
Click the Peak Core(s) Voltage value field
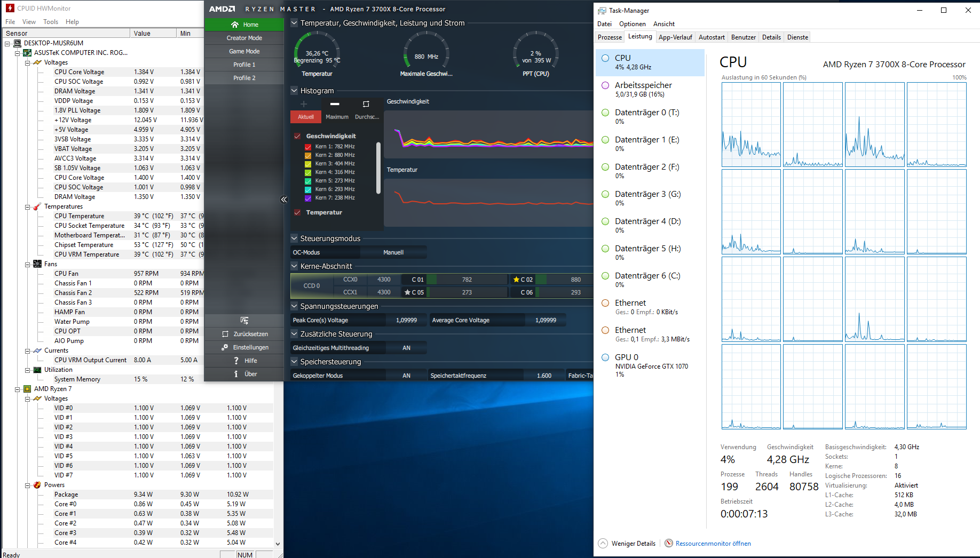tap(407, 320)
